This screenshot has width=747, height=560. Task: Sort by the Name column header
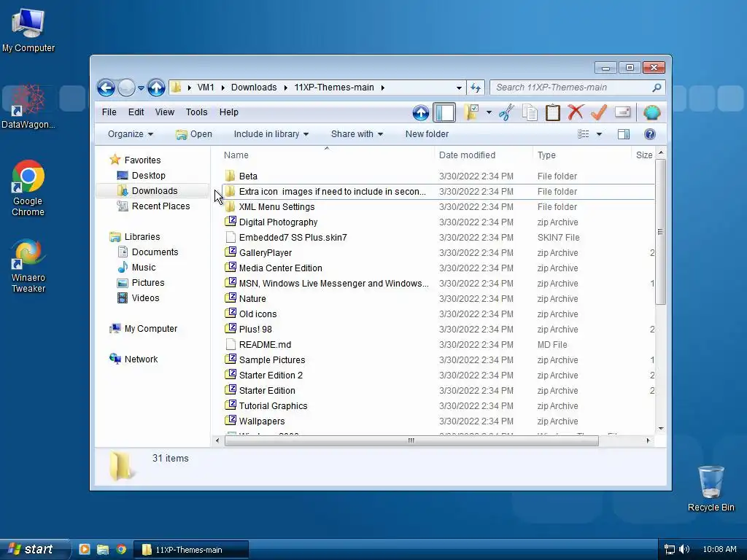coord(236,155)
